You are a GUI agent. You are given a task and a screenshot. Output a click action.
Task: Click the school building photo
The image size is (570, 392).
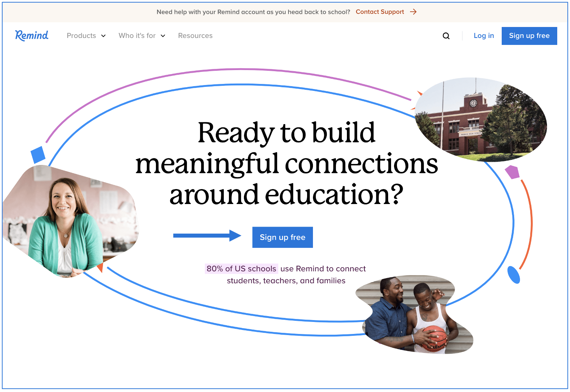(481, 120)
